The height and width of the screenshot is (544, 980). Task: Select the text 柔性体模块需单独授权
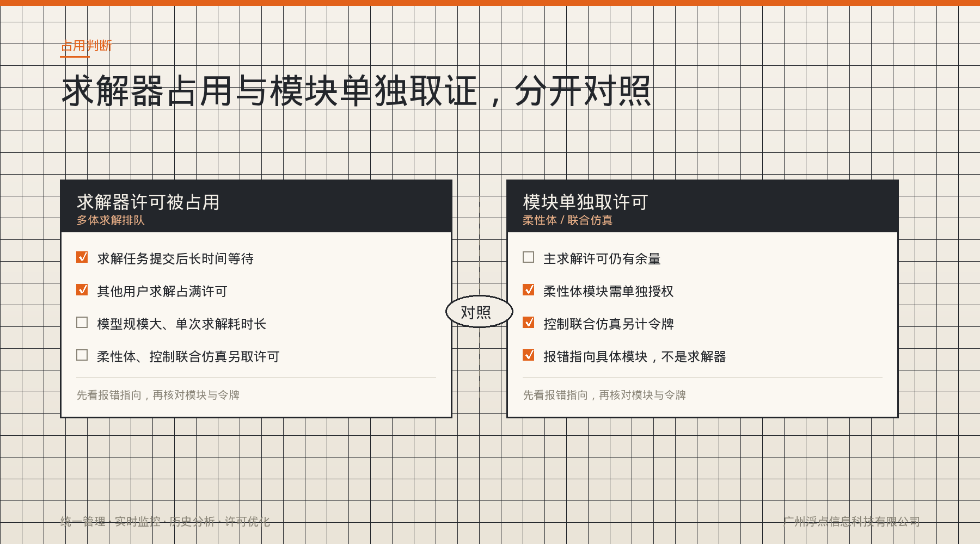(x=609, y=292)
